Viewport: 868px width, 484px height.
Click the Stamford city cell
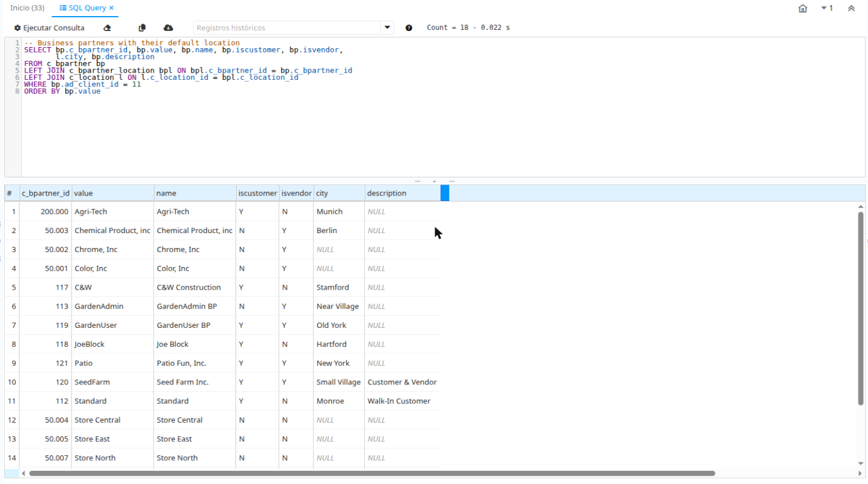tap(339, 287)
